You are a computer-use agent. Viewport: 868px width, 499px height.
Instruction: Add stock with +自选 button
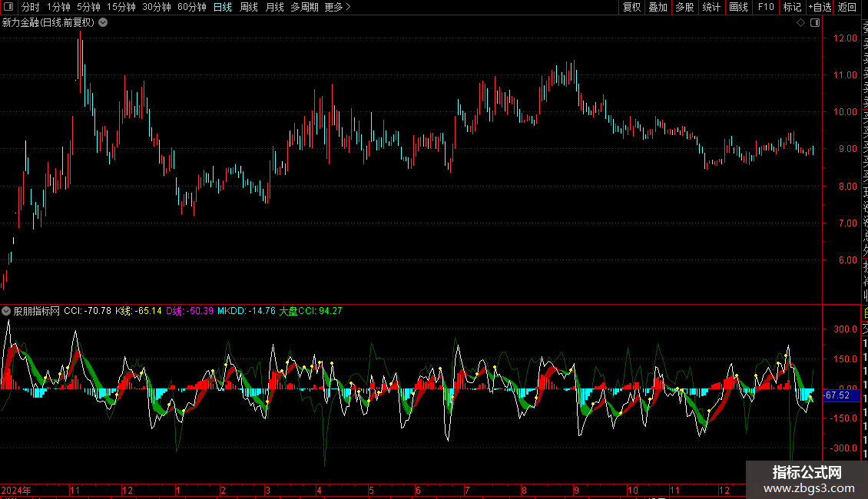pos(820,7)
